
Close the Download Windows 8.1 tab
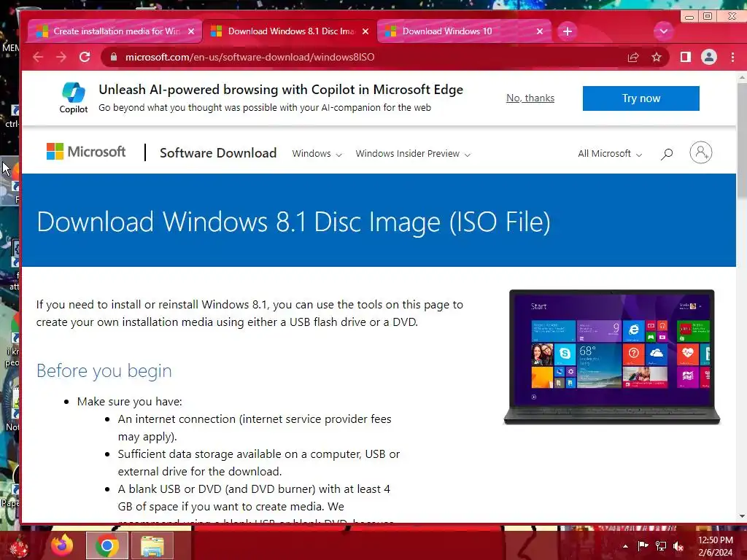click(365, 31)
